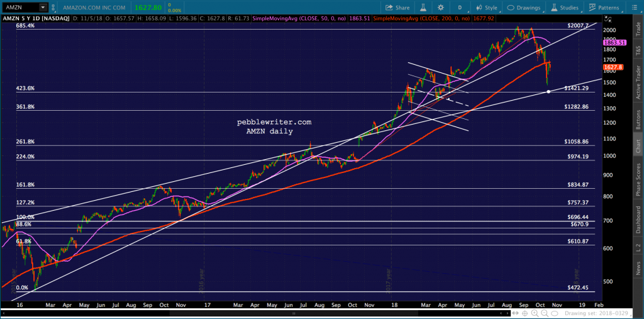Click the $1058.86 price label
The image size is (644, 319).
[x=577, y=142]
